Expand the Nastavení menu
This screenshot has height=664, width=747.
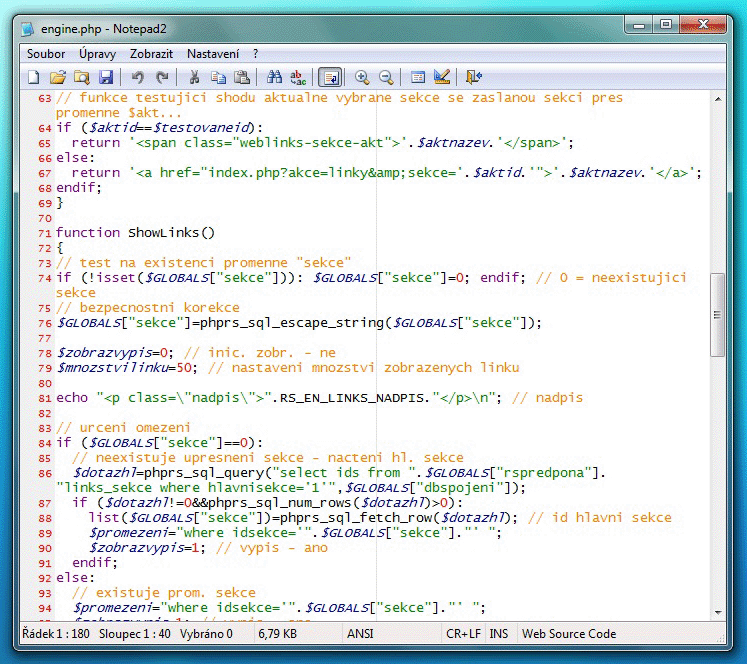pyautogui.click(x=213, y=53)
